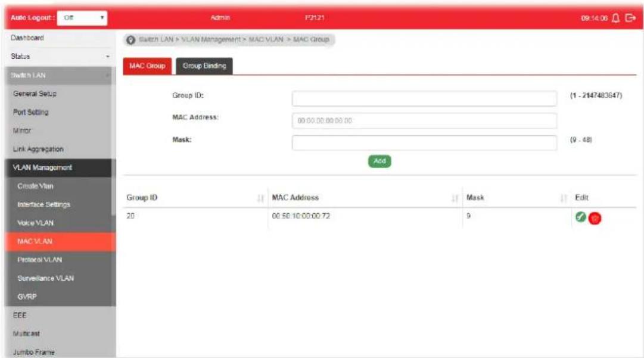Click MAC Address column header

295,198
